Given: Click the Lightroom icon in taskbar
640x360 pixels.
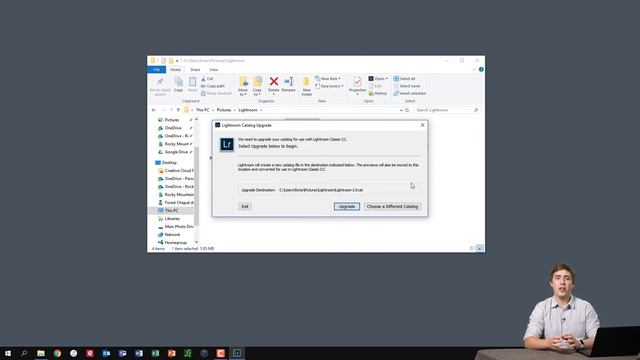Looking at the screenshot, I should pyautogui.click(x=237, y=353).
